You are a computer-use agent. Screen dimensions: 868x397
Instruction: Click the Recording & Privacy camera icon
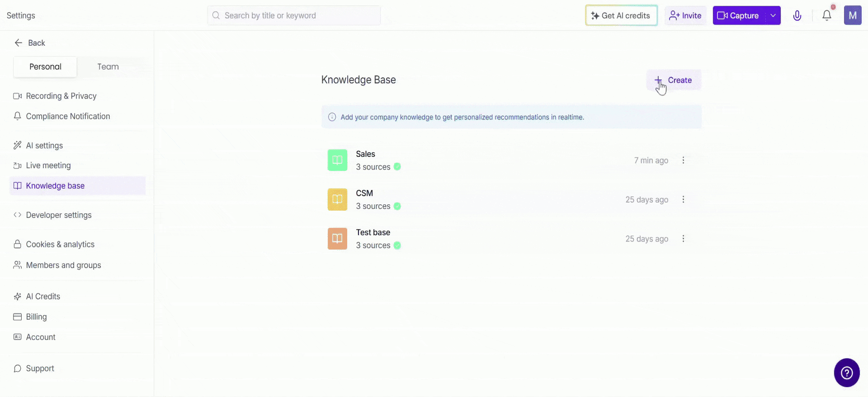[x=17, y=96]
